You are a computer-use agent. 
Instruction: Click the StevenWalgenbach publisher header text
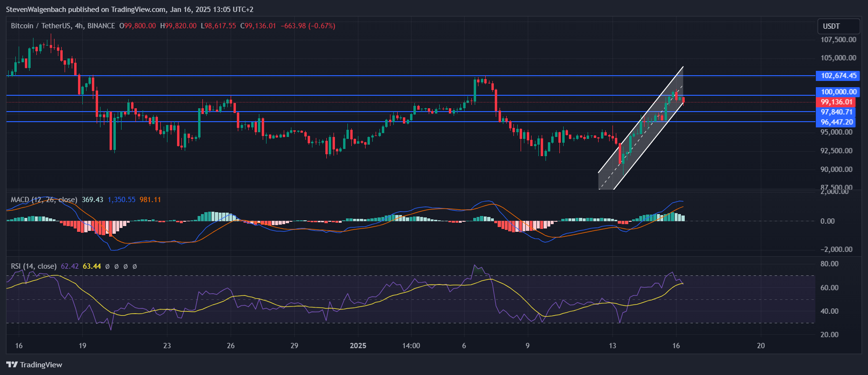(x=130, y=10)
